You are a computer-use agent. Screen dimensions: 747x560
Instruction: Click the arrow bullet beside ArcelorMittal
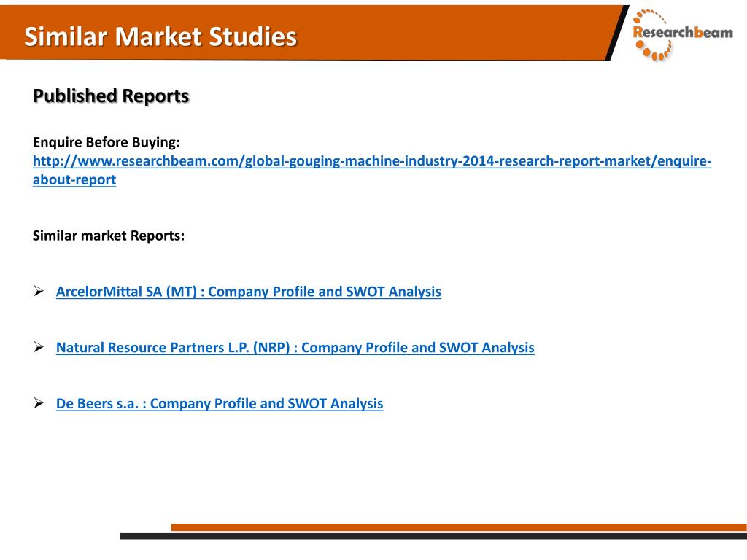(x=39, y=291)
